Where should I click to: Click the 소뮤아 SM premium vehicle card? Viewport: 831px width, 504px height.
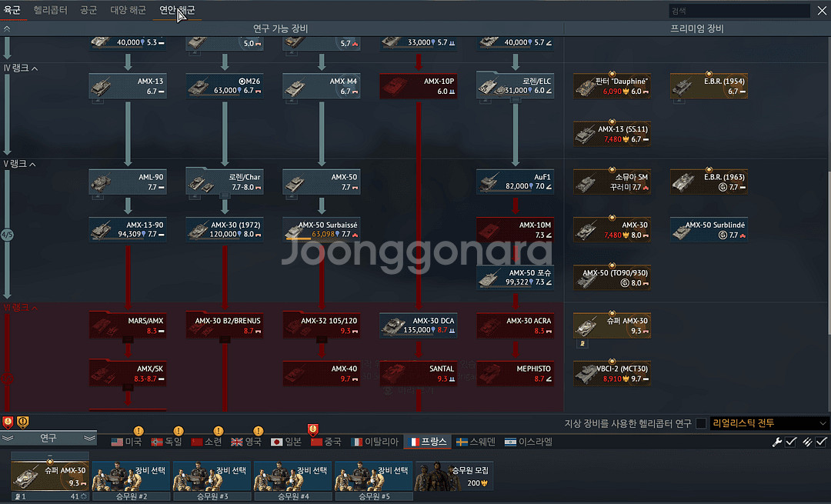click(x=612, y=182)
